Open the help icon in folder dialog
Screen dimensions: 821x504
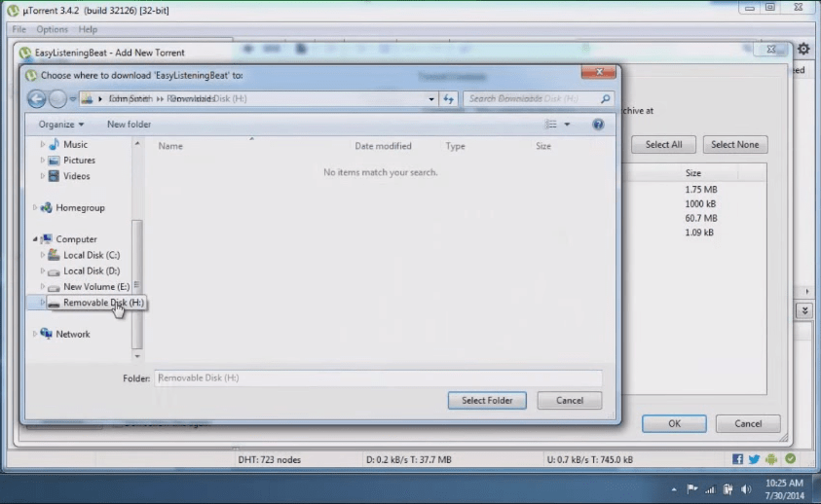598,124
